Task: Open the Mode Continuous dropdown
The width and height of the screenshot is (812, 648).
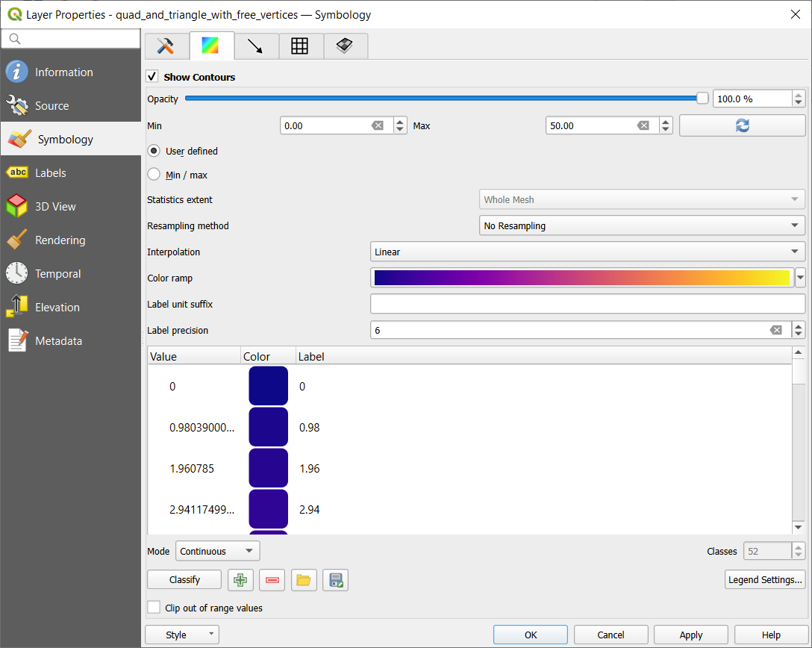Action: [x=217, y=551]
